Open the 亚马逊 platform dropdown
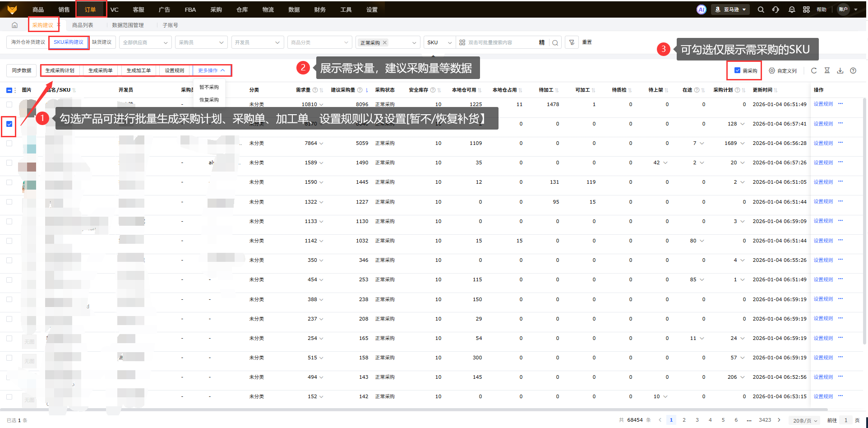 pos(730,9)
